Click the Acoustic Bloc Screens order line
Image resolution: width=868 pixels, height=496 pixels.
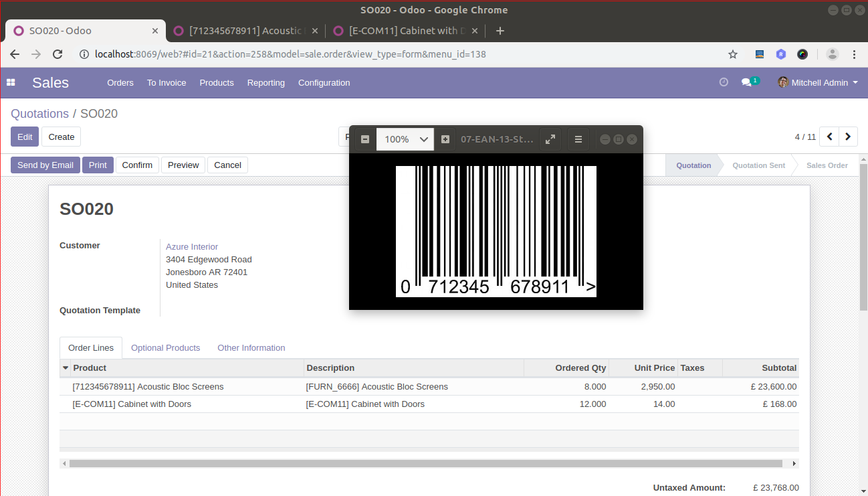coord(428,387)
